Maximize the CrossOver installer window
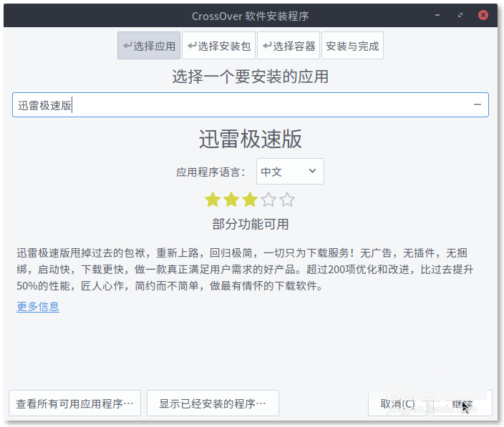The width and height of the screenshot is (504, 427). (x=460, y=15)
